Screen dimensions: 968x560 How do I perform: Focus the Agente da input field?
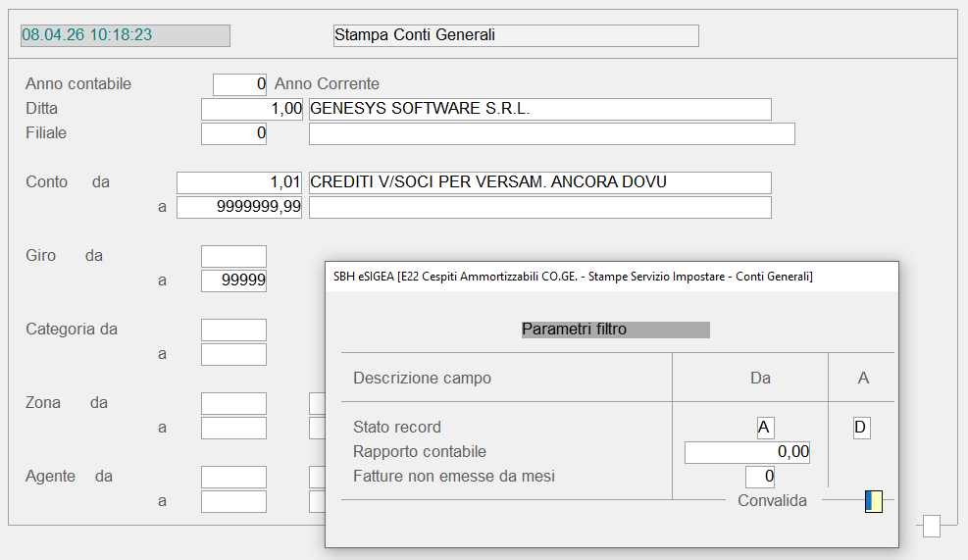click(x=233, y=477)
